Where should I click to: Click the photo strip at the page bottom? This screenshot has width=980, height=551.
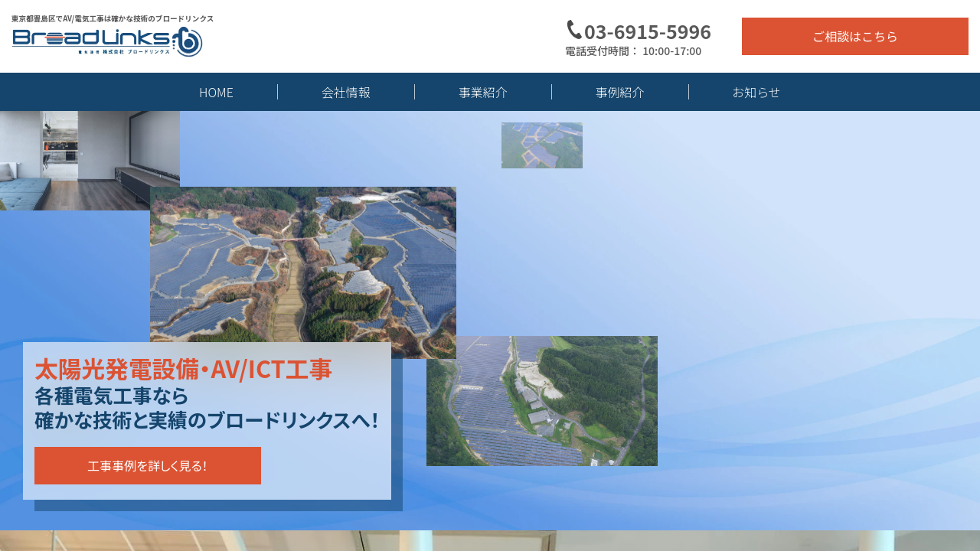point(490,540)
